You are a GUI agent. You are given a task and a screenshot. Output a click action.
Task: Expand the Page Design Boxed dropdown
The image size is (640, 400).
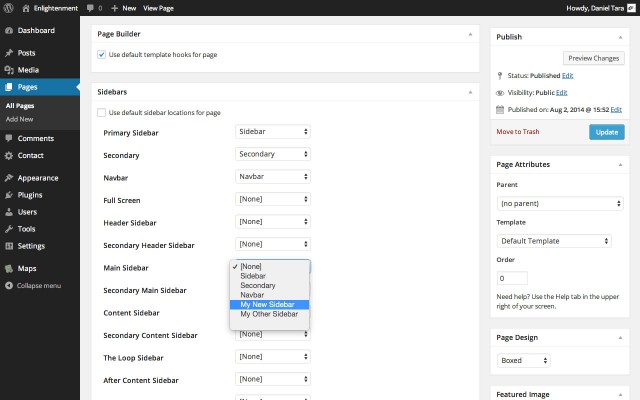(x=524, y=360)
